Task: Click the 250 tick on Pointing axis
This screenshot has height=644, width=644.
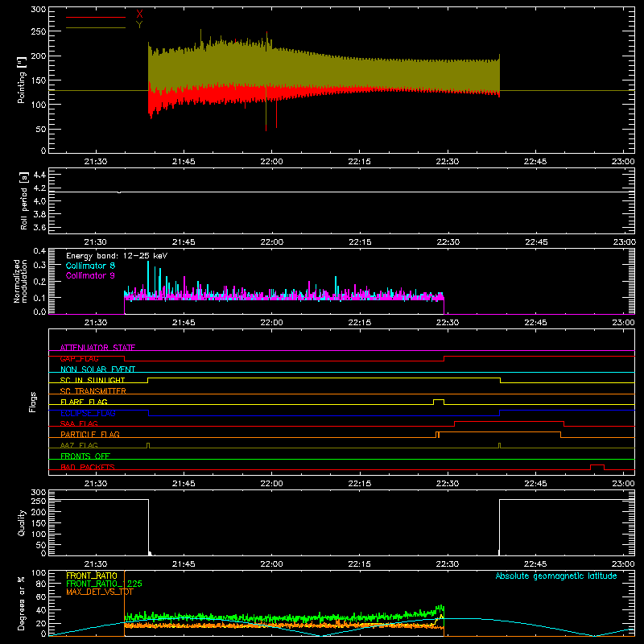Action: coord(38,31)
